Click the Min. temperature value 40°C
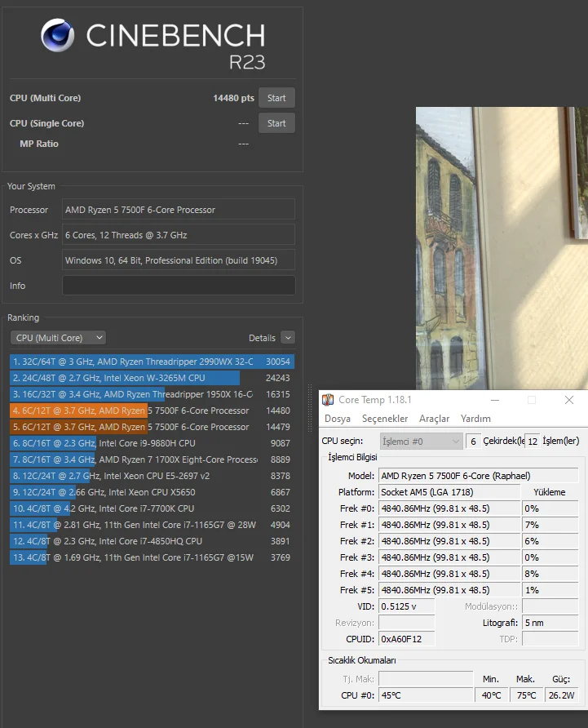 492,695
